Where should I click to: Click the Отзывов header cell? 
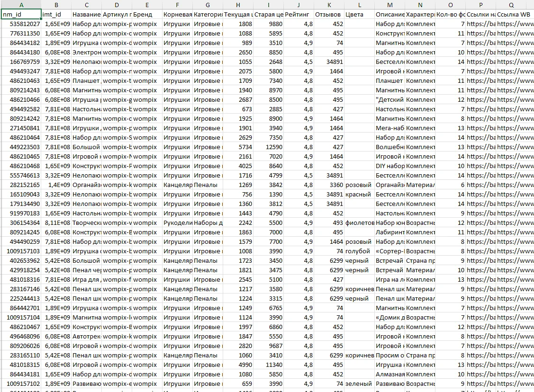pos(329,14)
